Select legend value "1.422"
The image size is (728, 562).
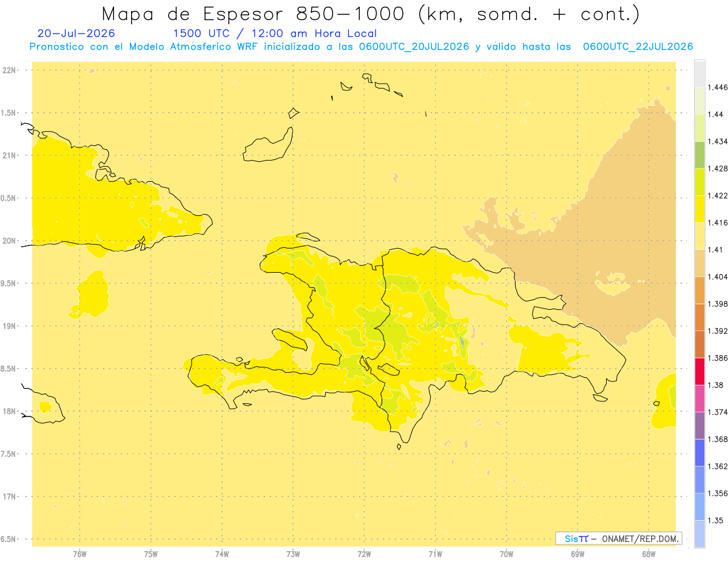click(x=718, y=196)
